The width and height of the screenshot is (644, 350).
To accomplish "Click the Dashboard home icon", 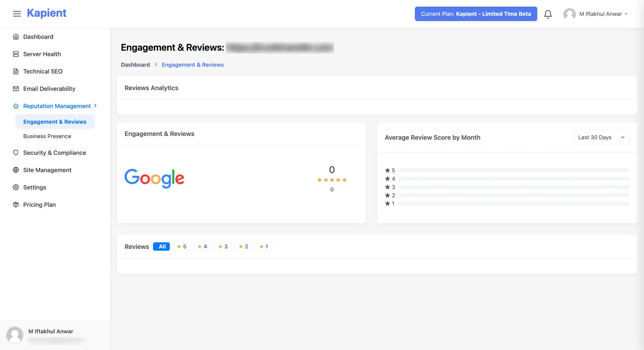I will (16, 37).
